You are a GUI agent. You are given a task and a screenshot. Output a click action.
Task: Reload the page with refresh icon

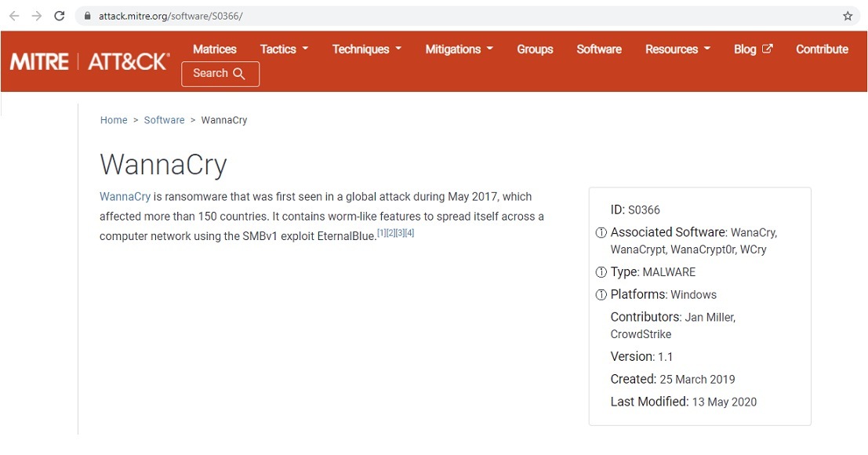pos(60,16)
